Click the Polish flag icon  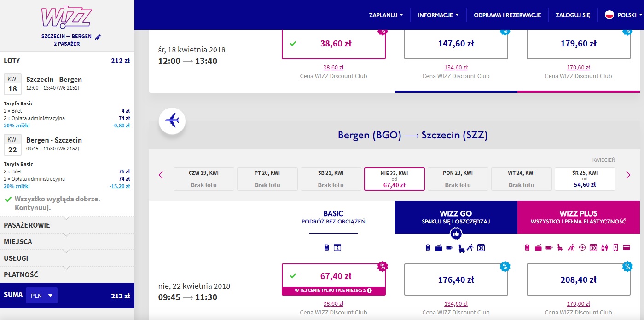609,15
